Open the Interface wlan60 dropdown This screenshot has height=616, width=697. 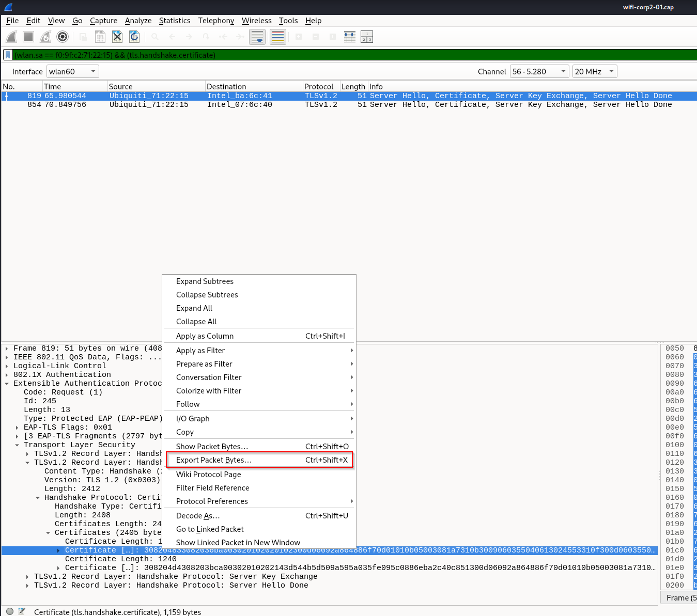coord(72,71)
